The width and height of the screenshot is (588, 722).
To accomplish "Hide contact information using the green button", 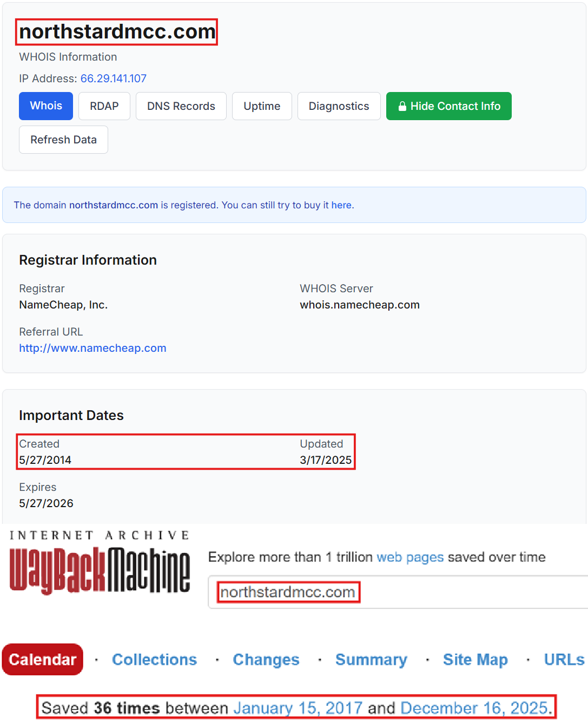I will tap(448, 106).
